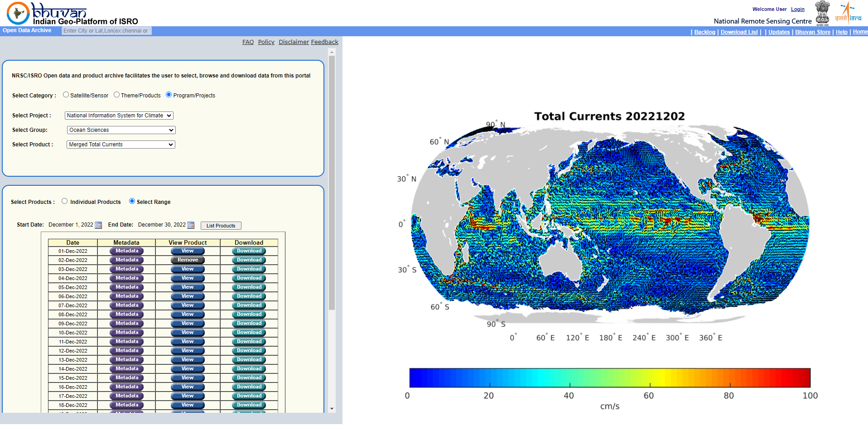The height and width of the screenshot is (430, 868).
Task: View product for 03-Dec-2022
Action: click(188, 269)
